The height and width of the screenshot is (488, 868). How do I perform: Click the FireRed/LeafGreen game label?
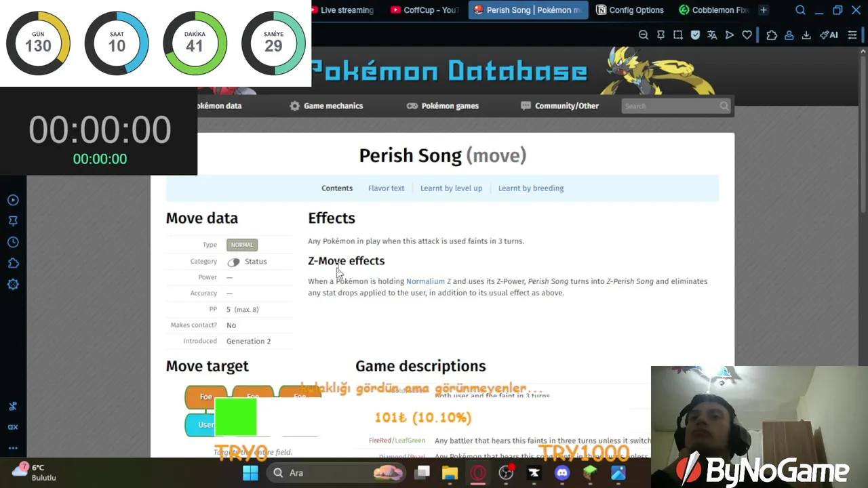[397, 441]
